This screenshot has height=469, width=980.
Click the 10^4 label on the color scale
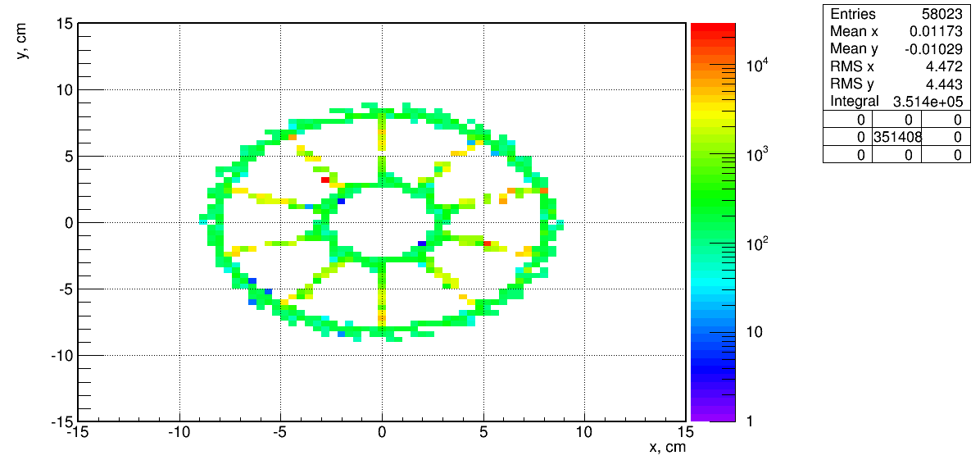[x=757, y=65]
